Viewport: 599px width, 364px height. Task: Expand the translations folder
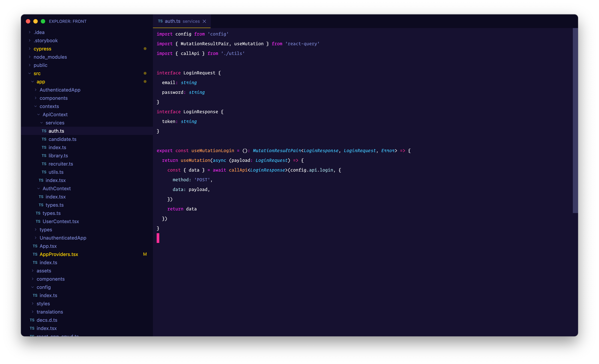50,312
